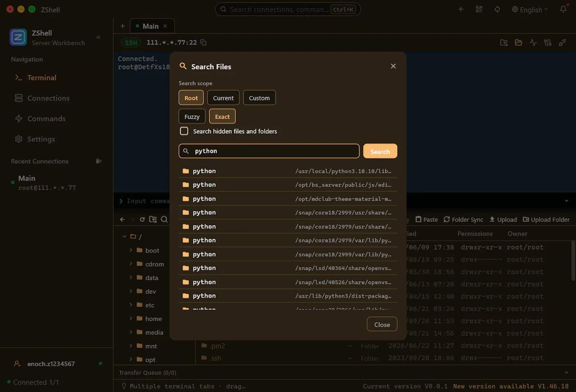This screenshot has width=576, height=392.
Task: Open the activity monitor pulse icon
Action: (x=533, y=42)
